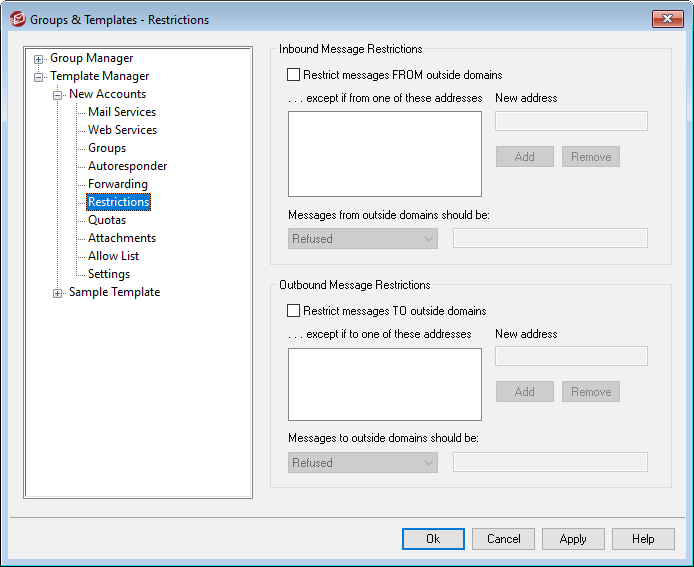Collapse the Template Manager tree node
Viewport: 694px width, 567px height.
coord(39,77)
